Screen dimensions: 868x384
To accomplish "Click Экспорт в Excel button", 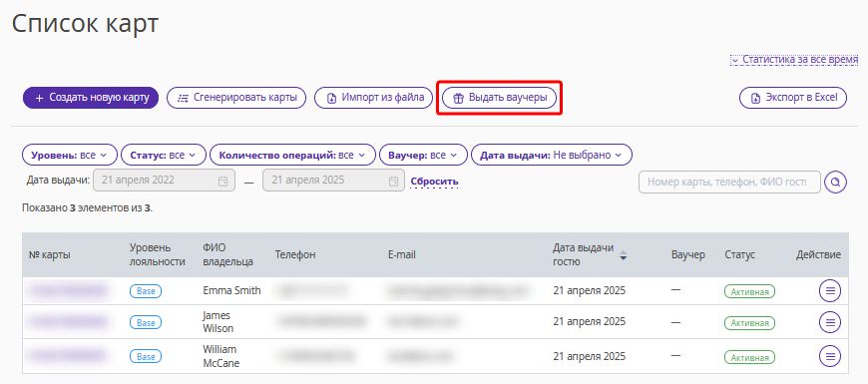I will [x=793, y=98].
